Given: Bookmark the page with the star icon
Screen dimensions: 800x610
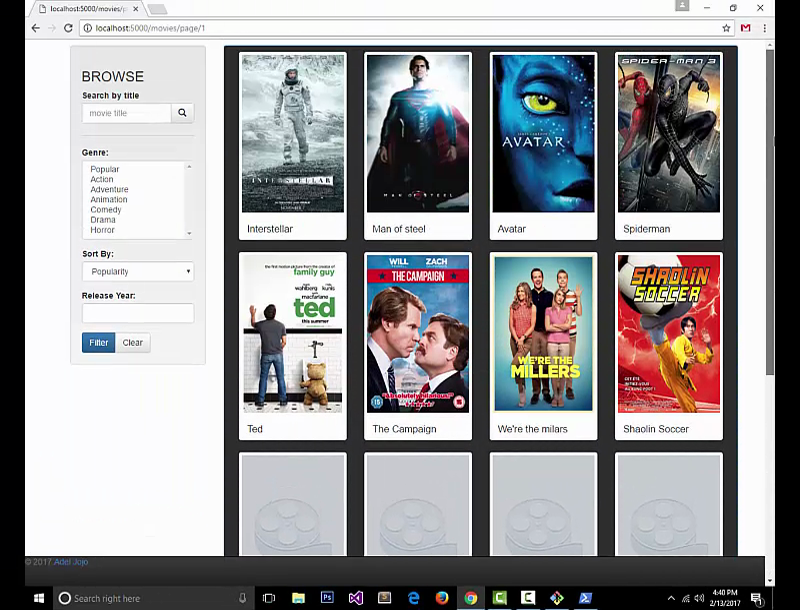Looking at the screenshot, I should [x=726, y=28].
